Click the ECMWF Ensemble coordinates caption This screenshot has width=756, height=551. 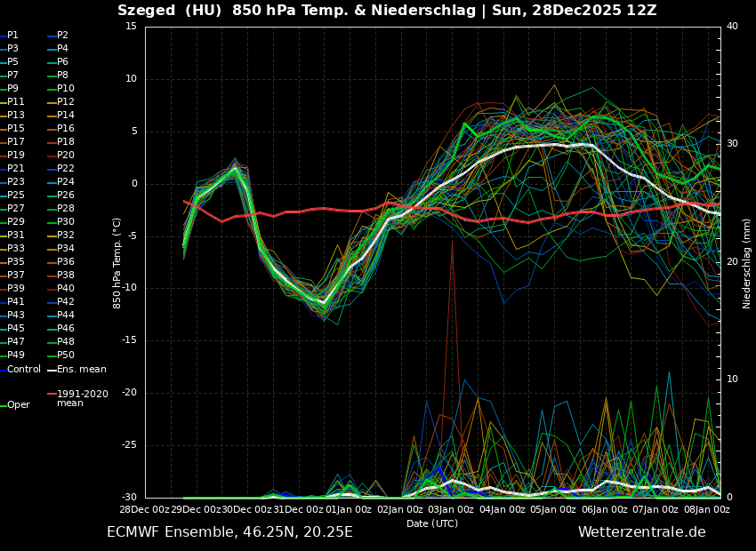pyautogui.click(x=229, y=532)
